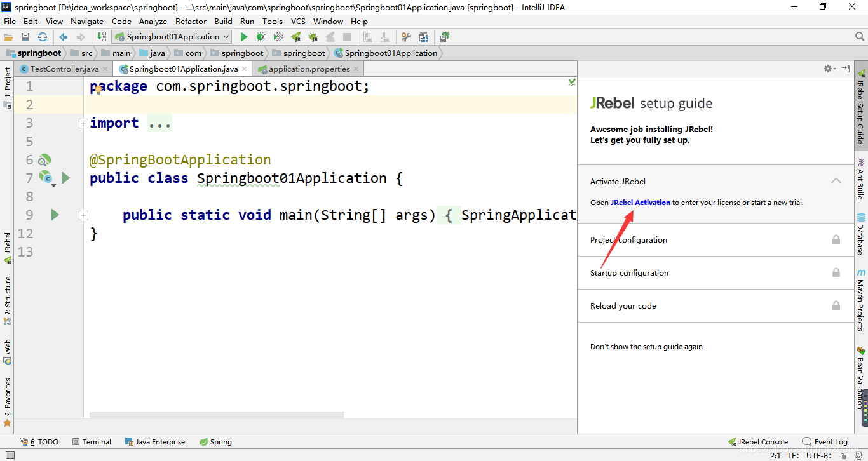868x461 pixels.
Task: Click the run gutter arrow beside main method
Action: click(55, 215)
